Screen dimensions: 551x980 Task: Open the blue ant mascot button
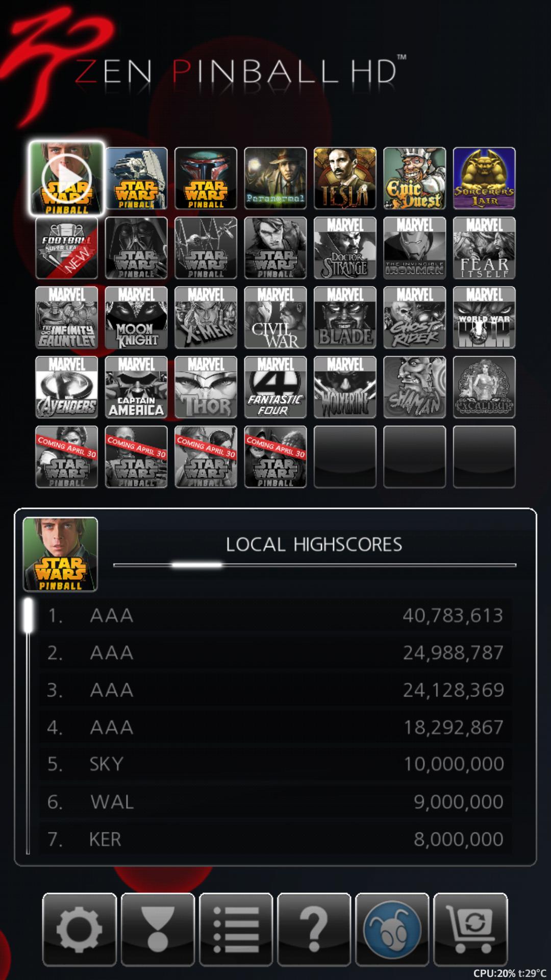[x=392, y=929]
